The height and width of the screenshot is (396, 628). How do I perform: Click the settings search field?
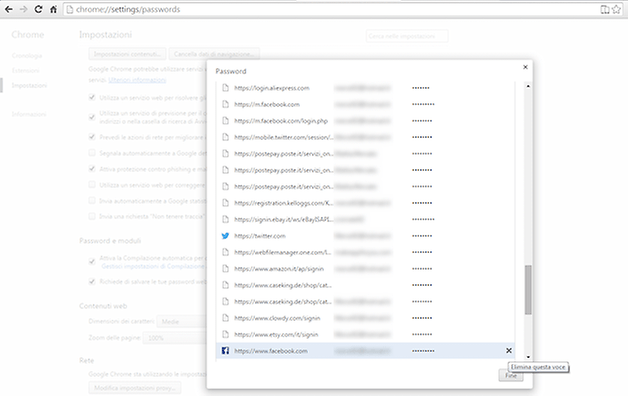point(407,36)
